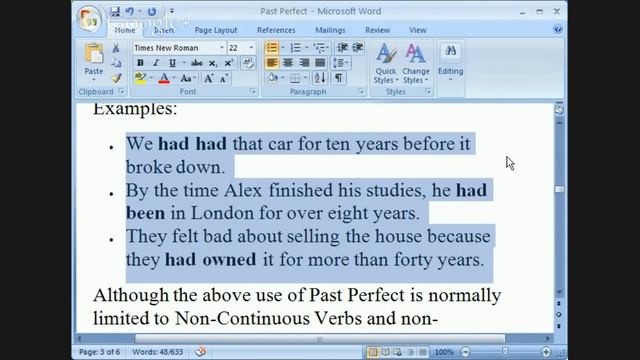Toggle bold formatting
This screenshot has width=640, height=360.
coord(140,63)
